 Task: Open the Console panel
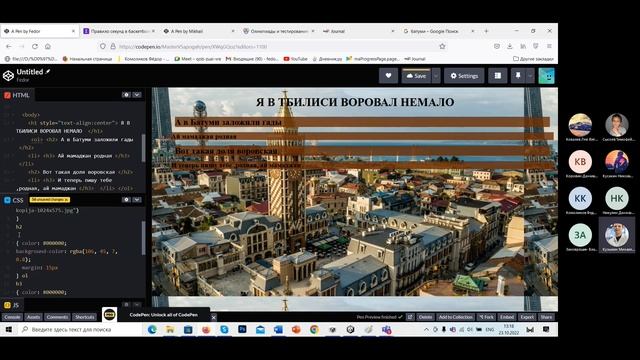tap(12, 317)
